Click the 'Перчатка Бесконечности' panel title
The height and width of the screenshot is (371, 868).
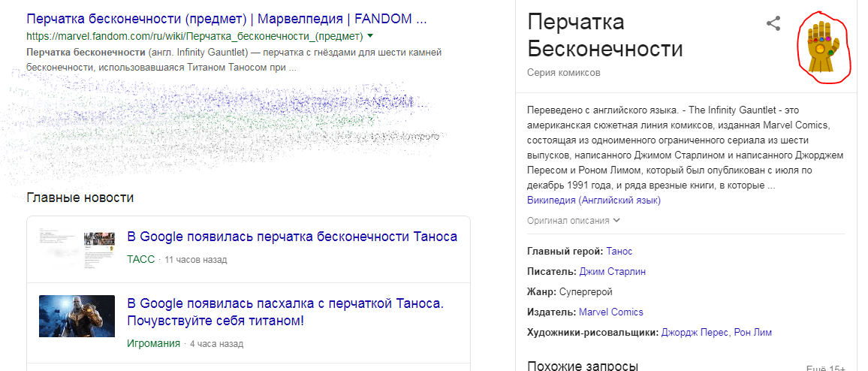coord(605,36)
